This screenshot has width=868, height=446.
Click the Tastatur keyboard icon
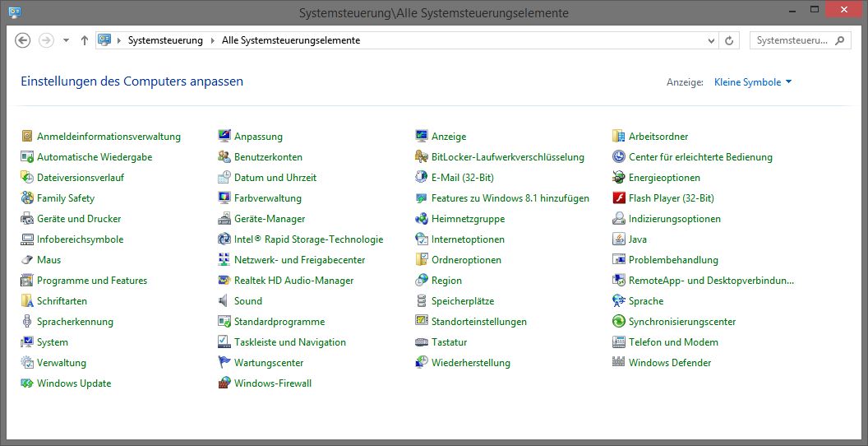422,342
